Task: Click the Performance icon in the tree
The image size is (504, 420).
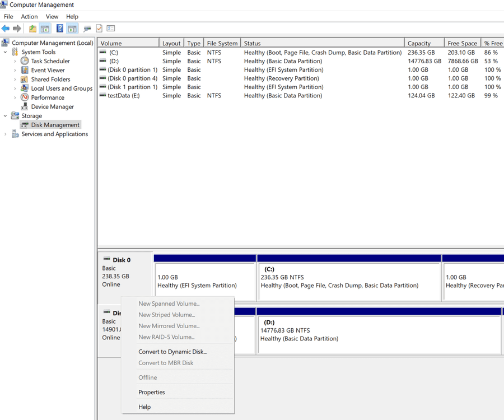Action: 25,97
